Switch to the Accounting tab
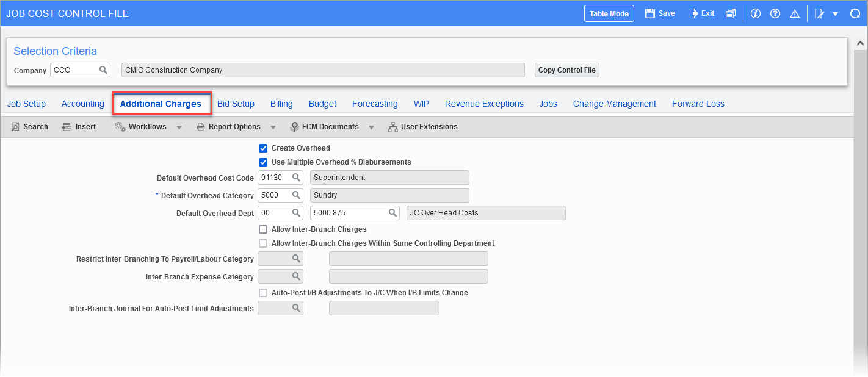Viewport: 868px width, 377px height. pos(82,104)
